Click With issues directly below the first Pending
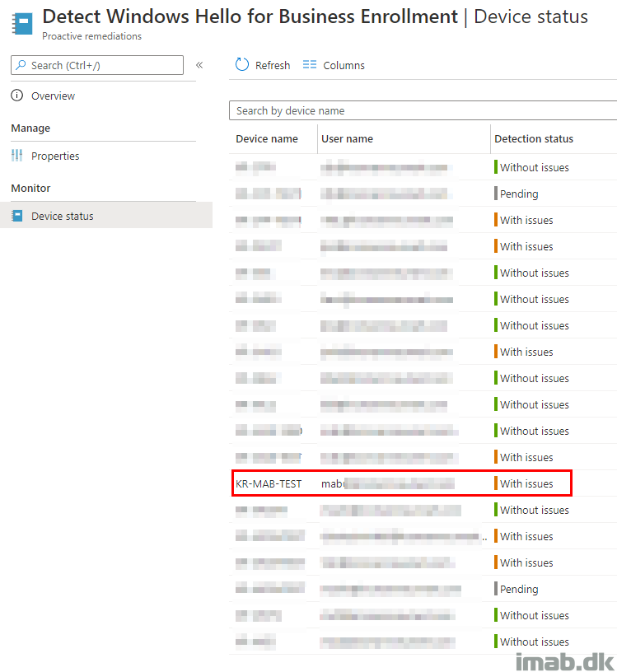 click(526, 220)
